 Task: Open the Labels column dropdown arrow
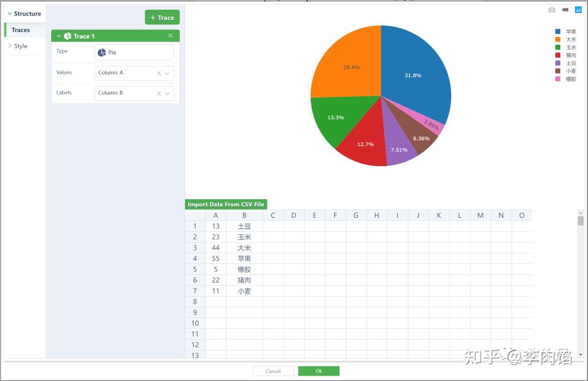167,94
